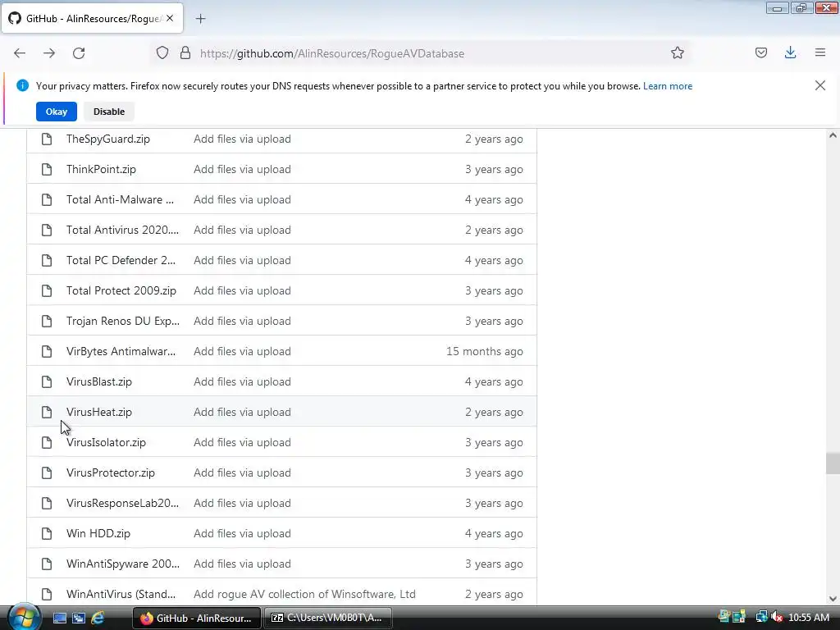The width and height of the screenshot is (840, 630).
Task: Close the GitHub tab
Action: [170, 18]
